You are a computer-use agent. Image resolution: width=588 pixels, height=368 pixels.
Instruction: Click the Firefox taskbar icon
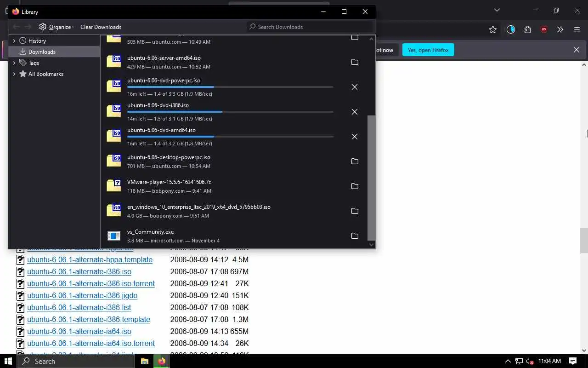(x=162, y=361)
